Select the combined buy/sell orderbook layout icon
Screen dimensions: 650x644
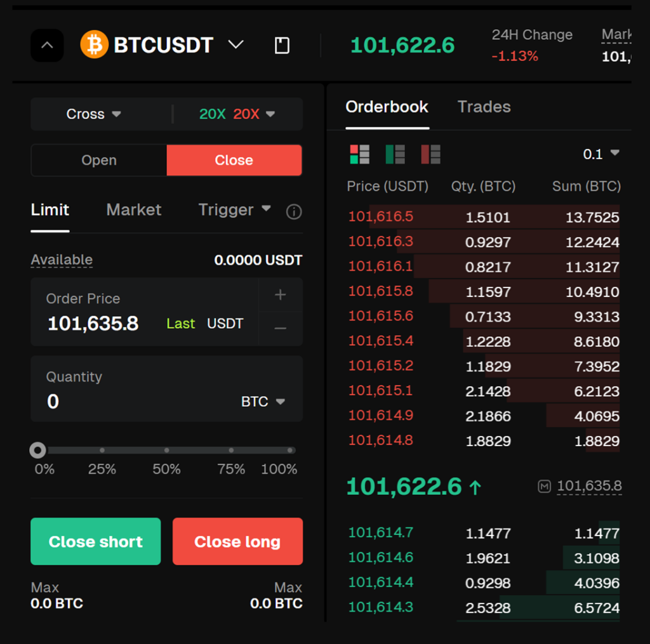[359, 154]
